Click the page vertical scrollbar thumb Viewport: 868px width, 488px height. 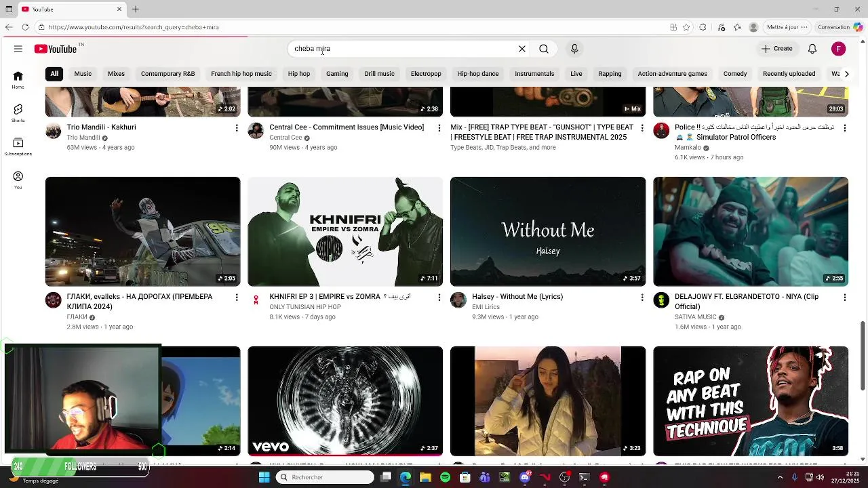coord(863,356)
